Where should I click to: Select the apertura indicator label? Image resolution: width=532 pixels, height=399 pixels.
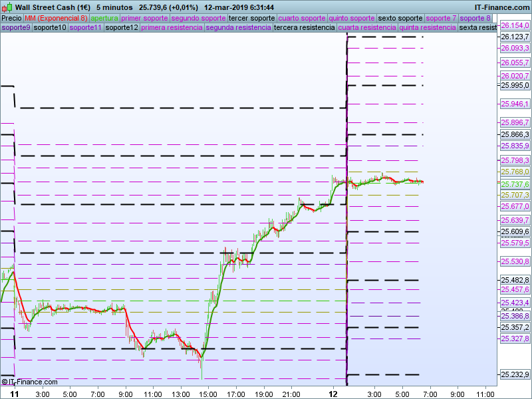(104, 18)
